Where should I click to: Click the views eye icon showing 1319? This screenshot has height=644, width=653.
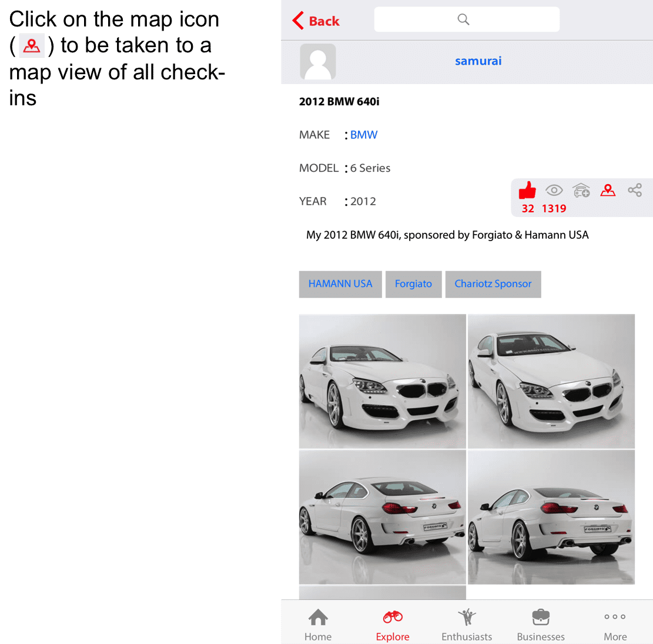(x=554, y=190)
